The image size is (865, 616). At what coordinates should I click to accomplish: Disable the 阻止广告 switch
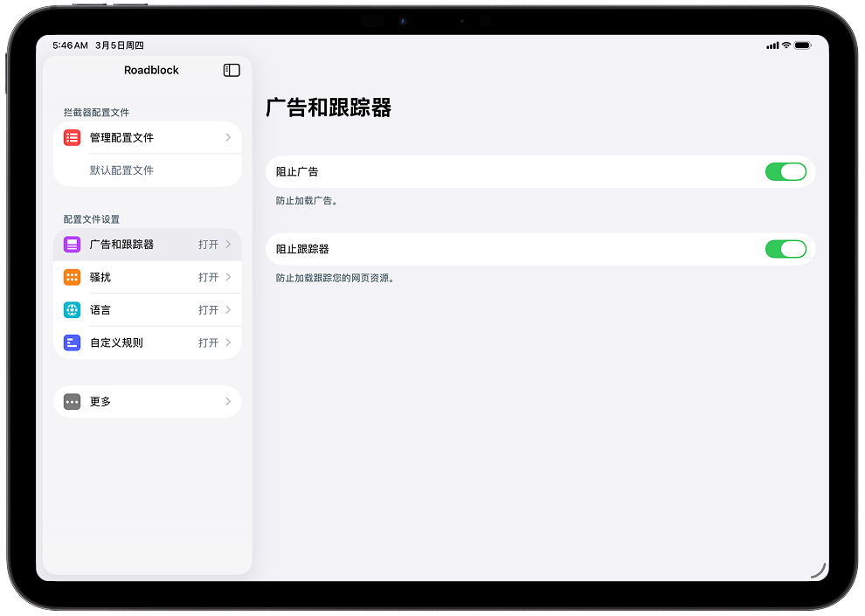click(x=785, y=172)
